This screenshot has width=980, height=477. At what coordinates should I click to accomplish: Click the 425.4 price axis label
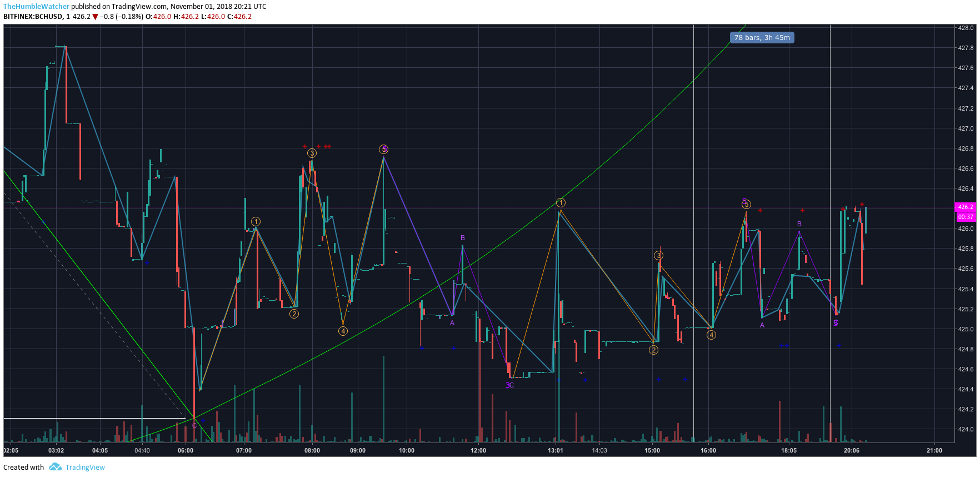point(966,289)
